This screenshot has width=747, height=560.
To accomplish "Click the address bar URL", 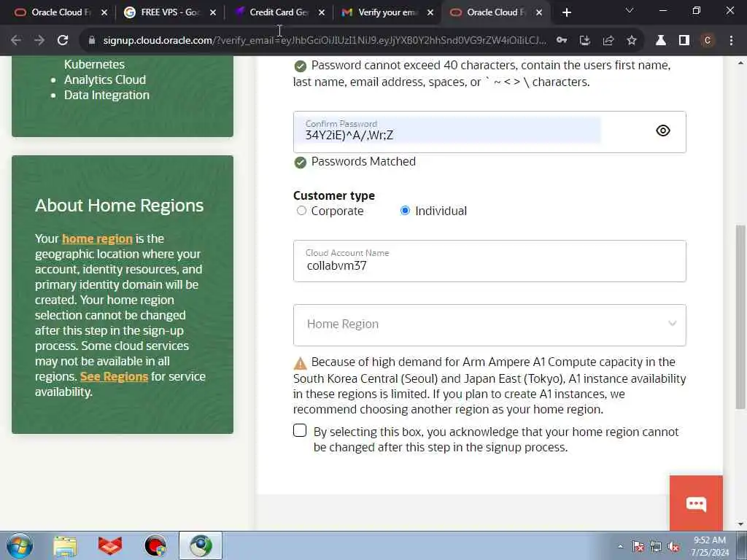I will coord(325,41).
